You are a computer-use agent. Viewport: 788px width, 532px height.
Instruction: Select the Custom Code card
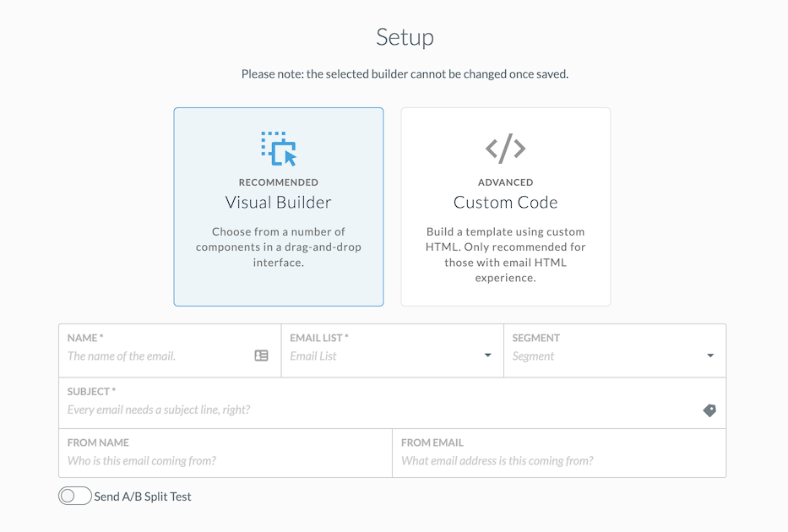click(x=506, y=207)
